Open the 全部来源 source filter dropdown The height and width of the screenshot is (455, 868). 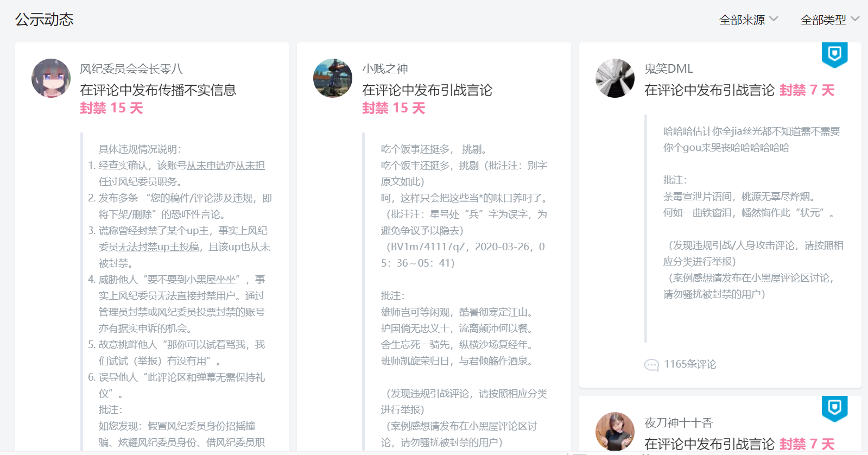coord(749,20)
